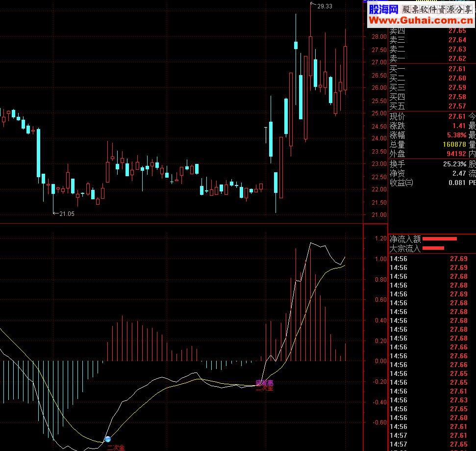This screenshot has width=476, height=451.
Task: Select the 14:57 tick priced 27.61
Action: click(x=432, y=435)
